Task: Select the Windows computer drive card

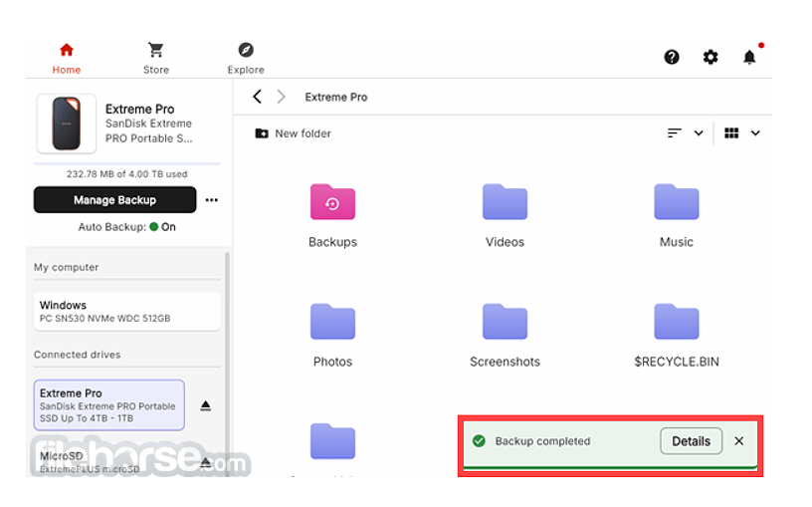Action: (127, 311)
